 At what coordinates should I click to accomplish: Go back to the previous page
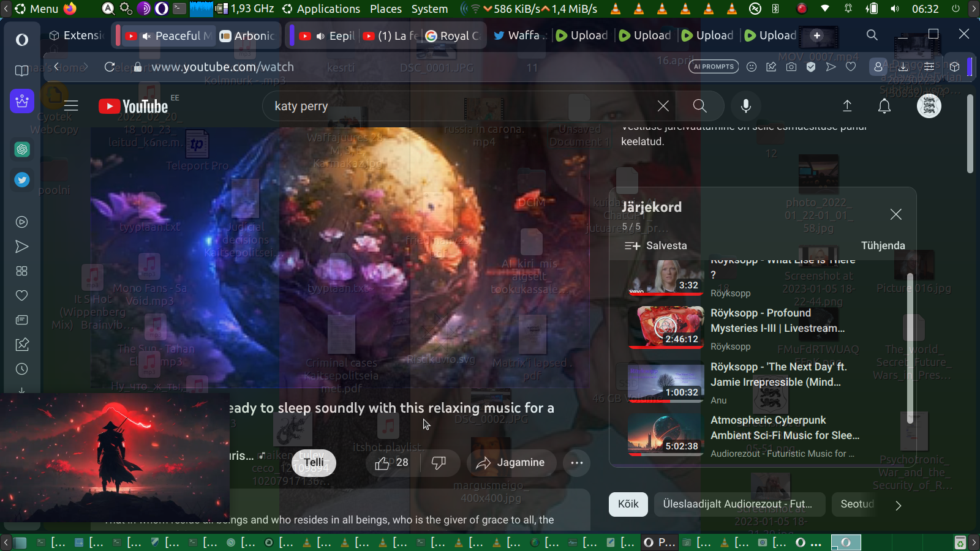click(x=56, y=67)
